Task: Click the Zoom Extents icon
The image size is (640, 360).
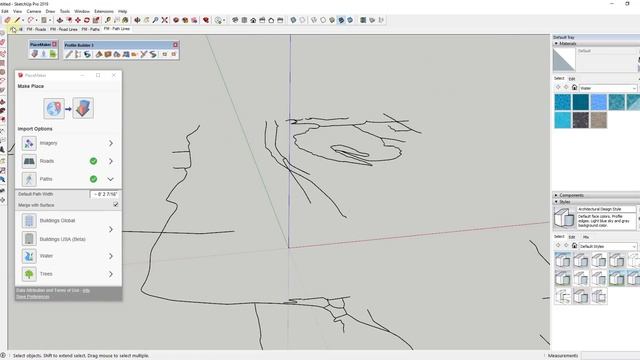Action: (164, 20)
